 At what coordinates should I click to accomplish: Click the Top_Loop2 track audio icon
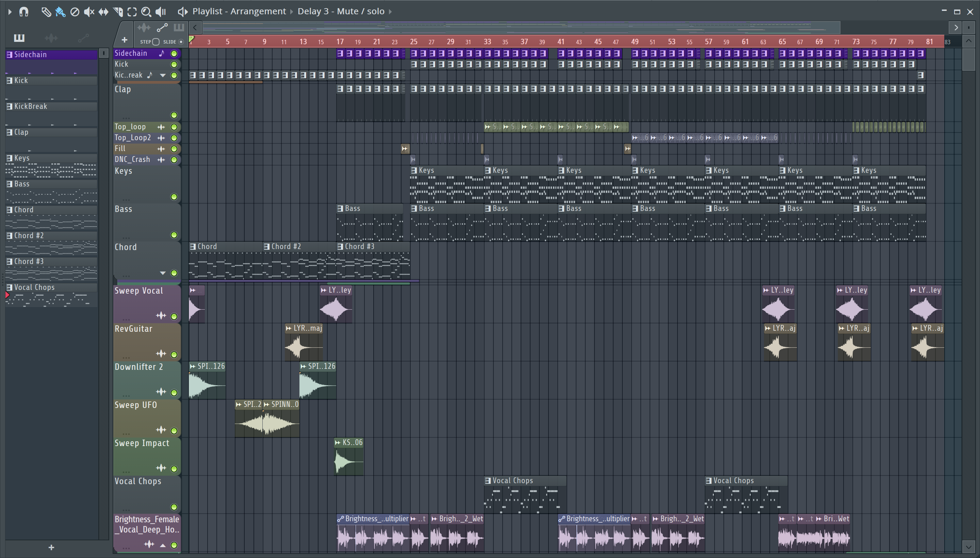(161, 137)
